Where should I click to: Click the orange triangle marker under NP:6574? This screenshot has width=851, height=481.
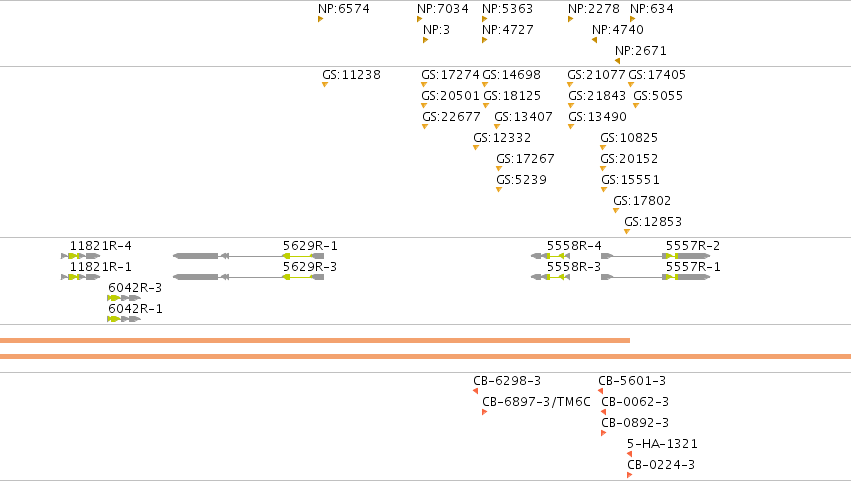pos(321,20)
